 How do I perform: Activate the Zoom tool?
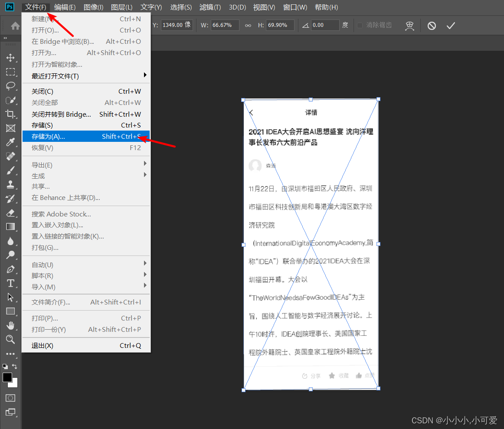click(x=10, y=340)
